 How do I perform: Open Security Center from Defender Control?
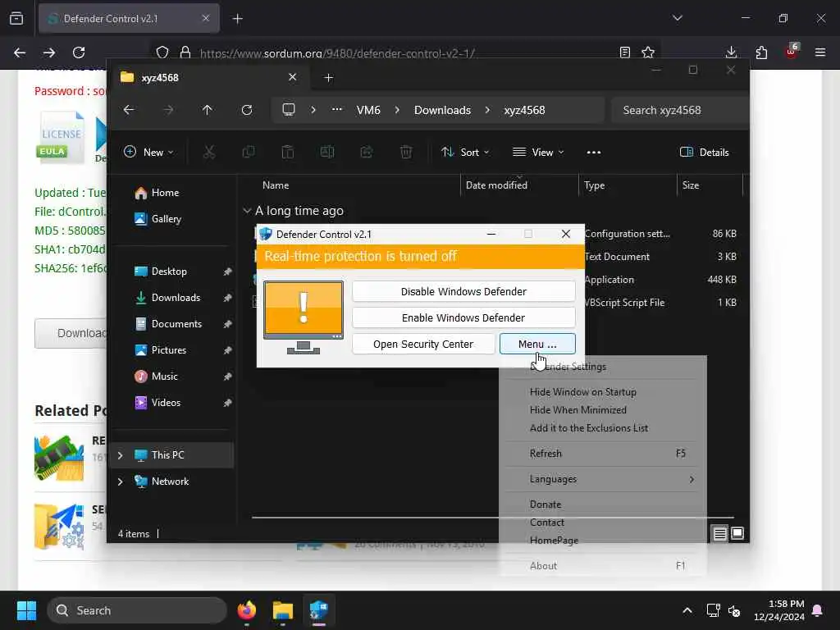pos(423,344)
